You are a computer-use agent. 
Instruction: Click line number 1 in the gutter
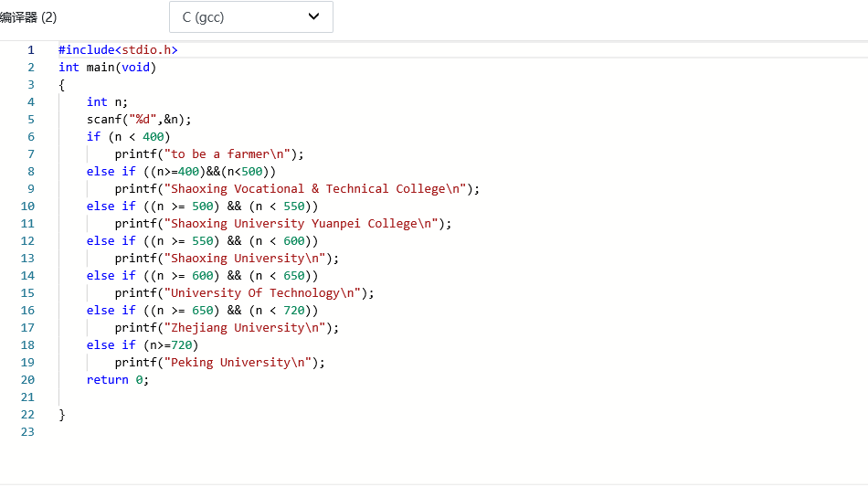(31, 50)
